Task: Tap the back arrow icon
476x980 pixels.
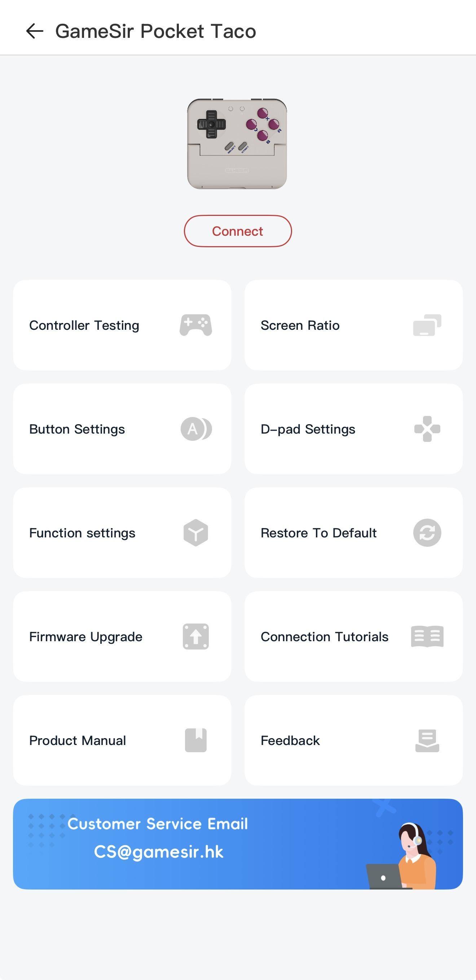Action: [x=35, y=31]
